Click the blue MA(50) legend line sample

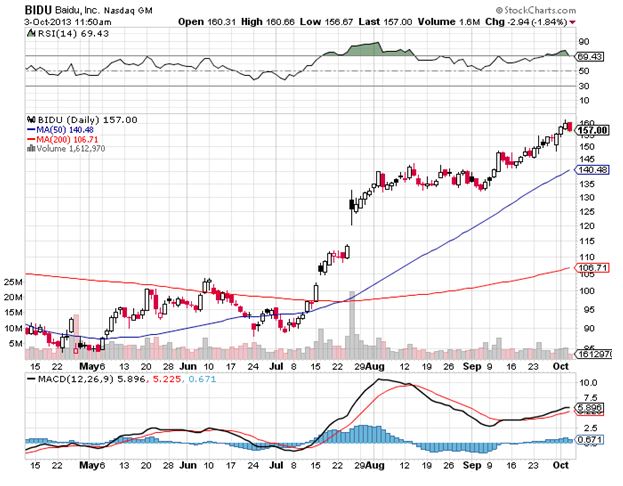click(31, 130)
